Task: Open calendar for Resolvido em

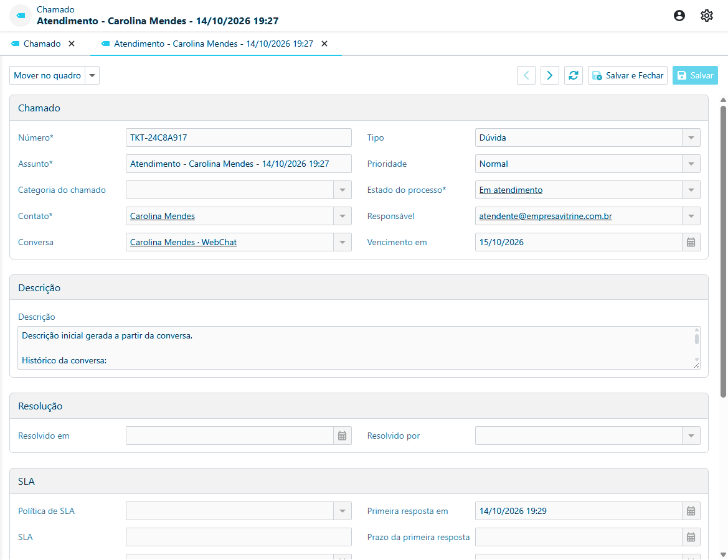Action: [x=342, y=436]
